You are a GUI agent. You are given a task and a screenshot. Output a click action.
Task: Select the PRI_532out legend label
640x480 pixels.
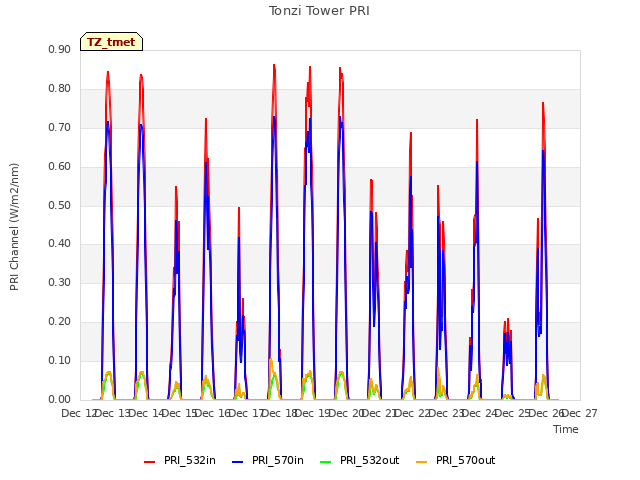pyautogui.click(x=370, y=460)
